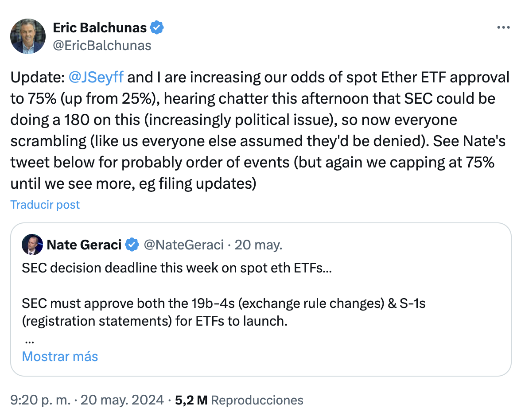Screen dimensions: 521x420
Task: Click Nate Geraci's small avatar
Action: pos(32,245)
